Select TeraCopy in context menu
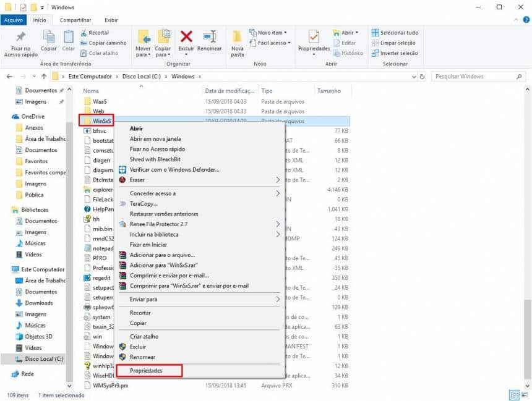 pyautogui.click(x=200, y=204)
